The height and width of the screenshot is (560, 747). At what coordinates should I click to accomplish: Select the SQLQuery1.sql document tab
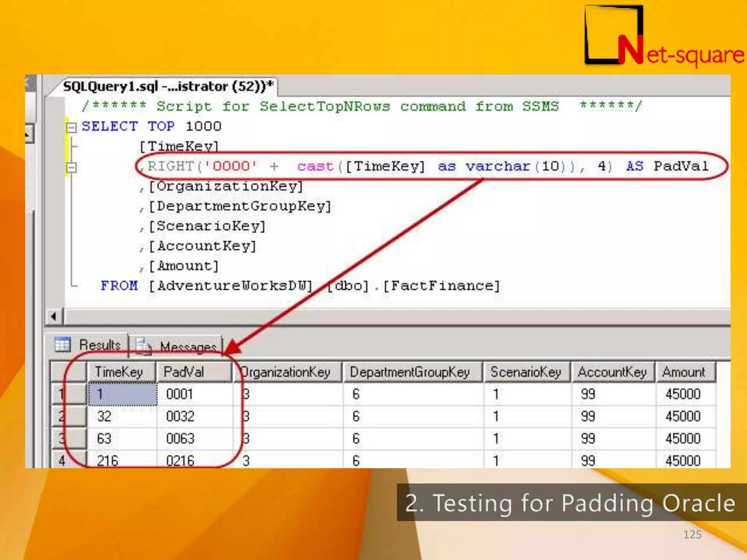pos(168,86)
